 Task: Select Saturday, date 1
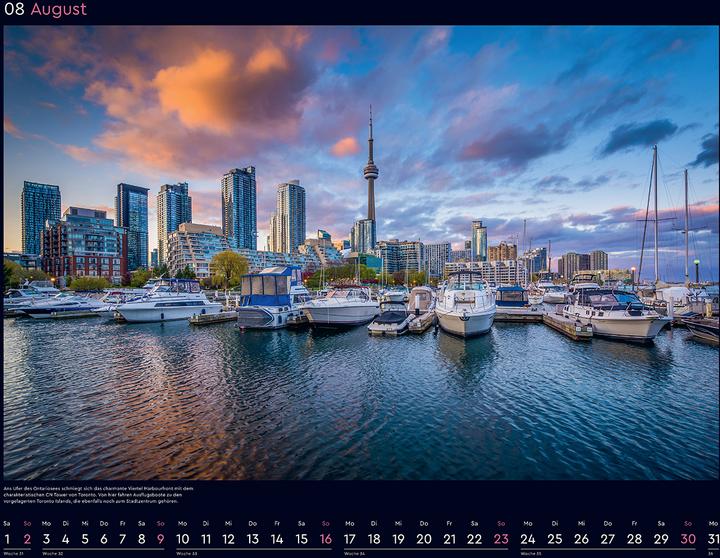click(x=7, y=539)
